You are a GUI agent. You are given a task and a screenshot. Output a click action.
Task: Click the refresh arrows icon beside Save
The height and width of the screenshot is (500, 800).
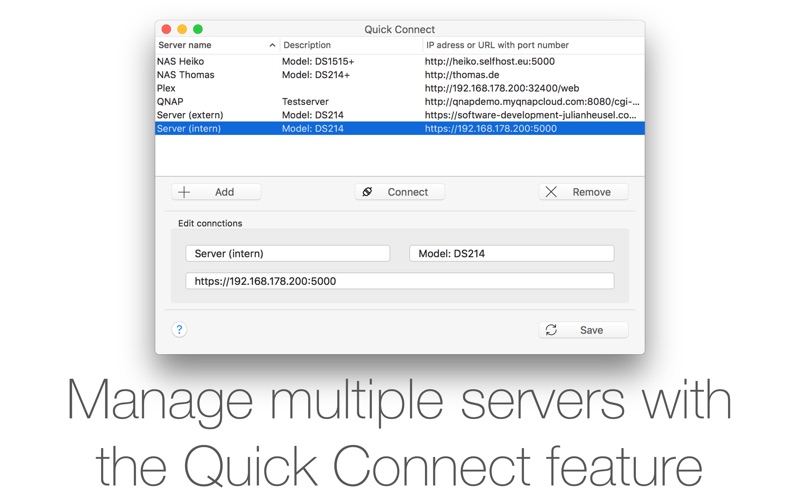(551, 330)
